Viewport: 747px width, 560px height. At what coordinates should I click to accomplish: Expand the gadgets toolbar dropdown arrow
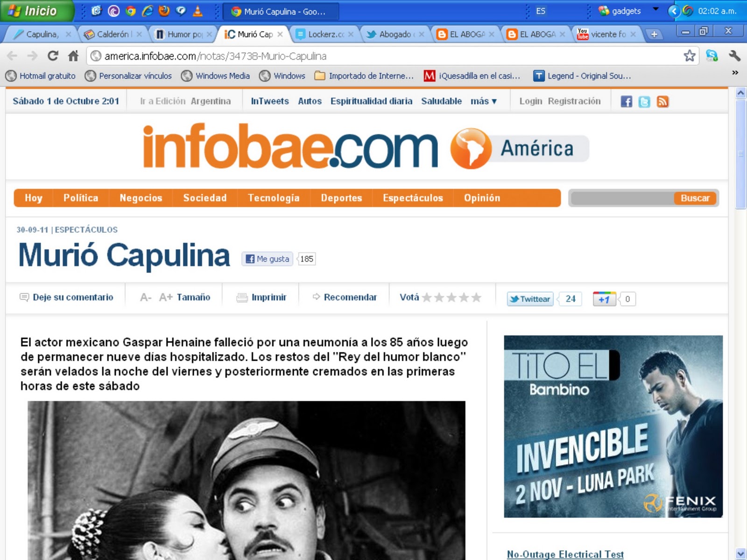coord(655,9)
